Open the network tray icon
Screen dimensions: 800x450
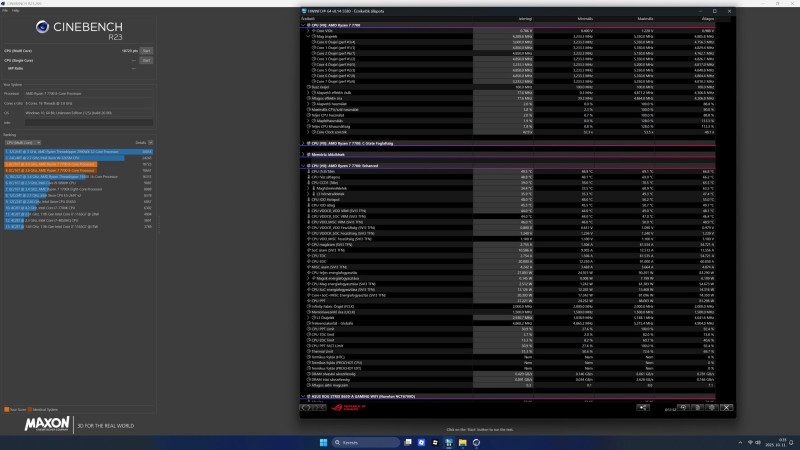(x=750, y=442)
